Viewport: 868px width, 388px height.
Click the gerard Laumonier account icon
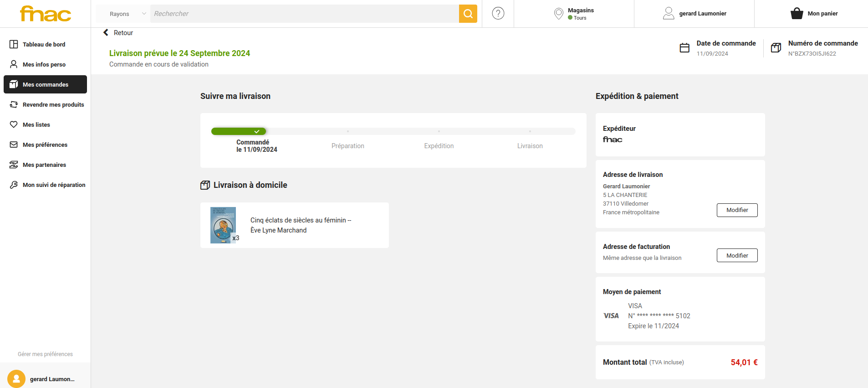pyautogui.click(x=668, y=14)
